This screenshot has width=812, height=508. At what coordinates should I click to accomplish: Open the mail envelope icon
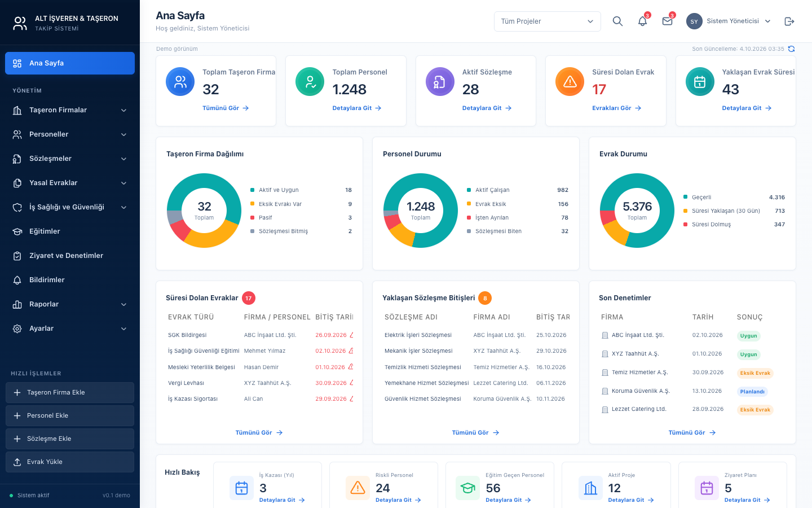tap(667, 21)
